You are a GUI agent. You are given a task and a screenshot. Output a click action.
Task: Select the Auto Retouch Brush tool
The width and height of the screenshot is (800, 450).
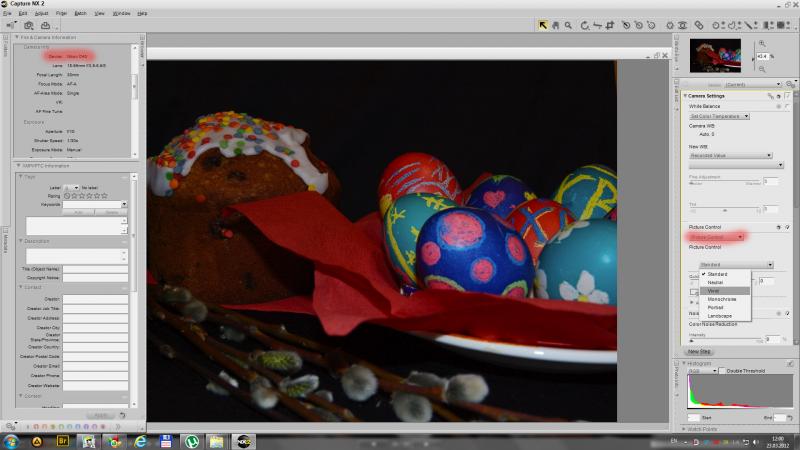pyautogui.click(x=699, y=25)
